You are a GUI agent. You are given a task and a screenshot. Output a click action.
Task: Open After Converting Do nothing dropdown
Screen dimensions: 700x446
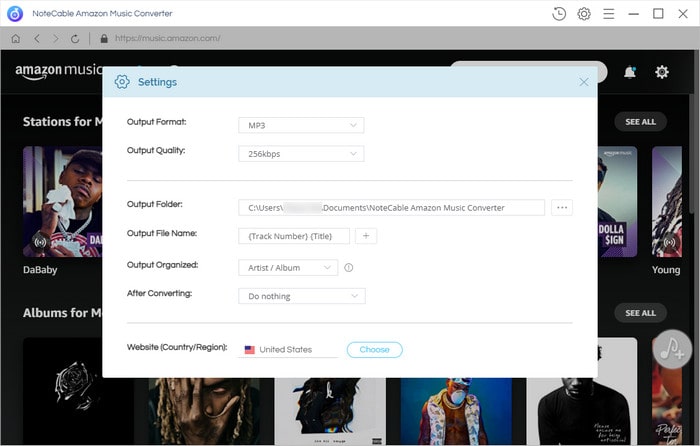pos(302,296)
